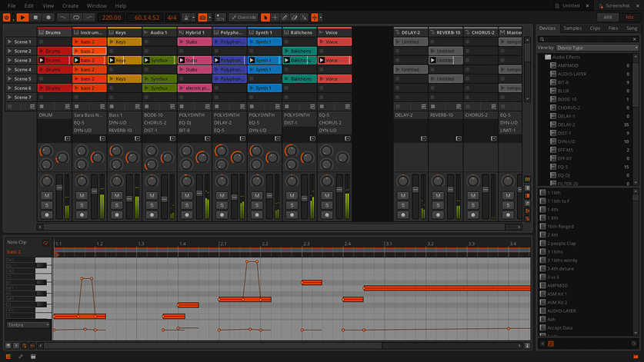
Task: Open the File menu
Action: (12, 5)
